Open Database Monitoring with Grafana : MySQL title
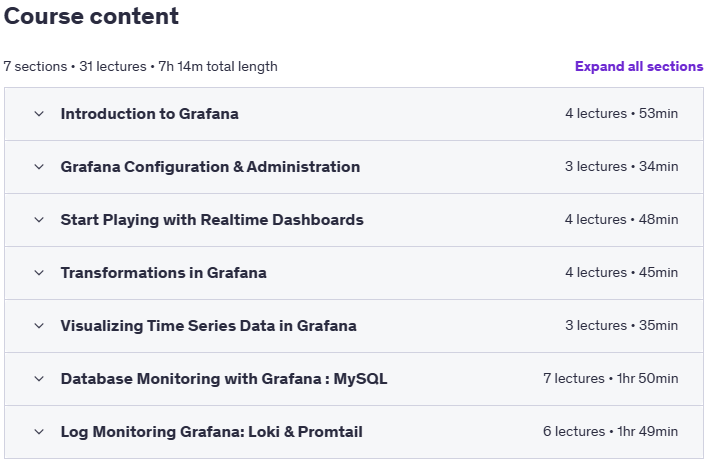Screen dimensions: 708x462 click(224, 379)
